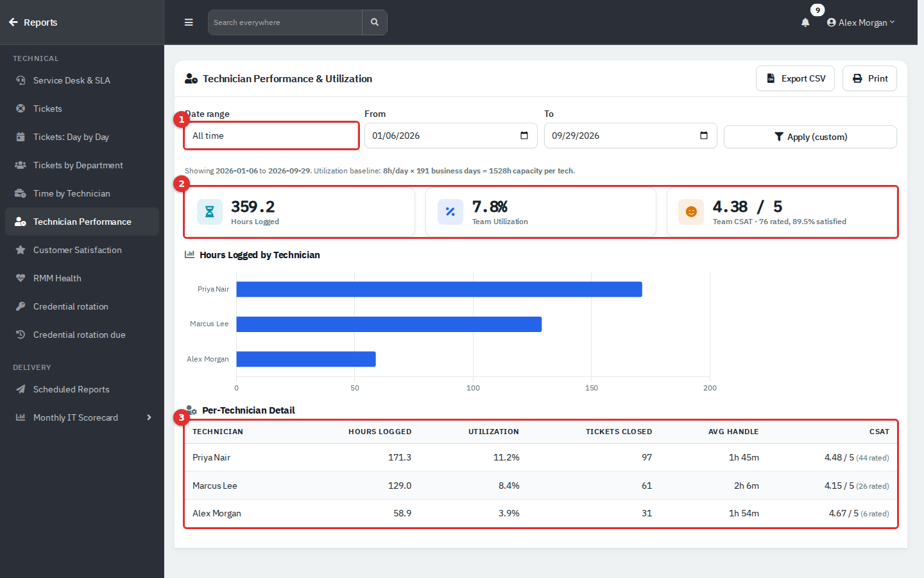Click the Alex Morgan bar in chart
Image resolution: width=924 pixels, height=578 pixels.
[306, 359]
